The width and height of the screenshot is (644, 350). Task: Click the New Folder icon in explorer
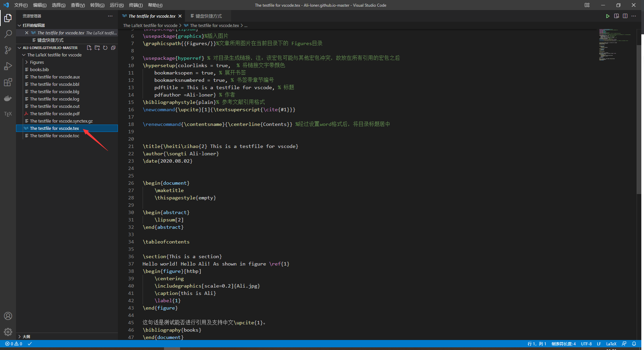coord(97,48)
